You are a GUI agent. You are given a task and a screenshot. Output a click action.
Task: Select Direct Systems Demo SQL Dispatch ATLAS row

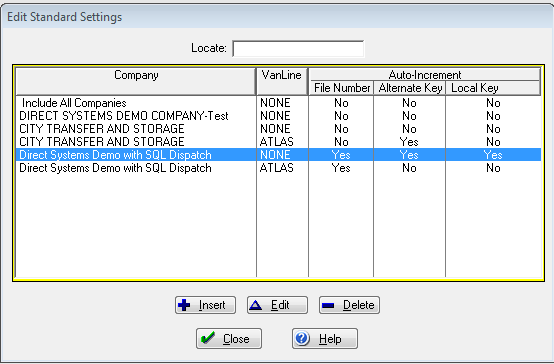(278, 168)
